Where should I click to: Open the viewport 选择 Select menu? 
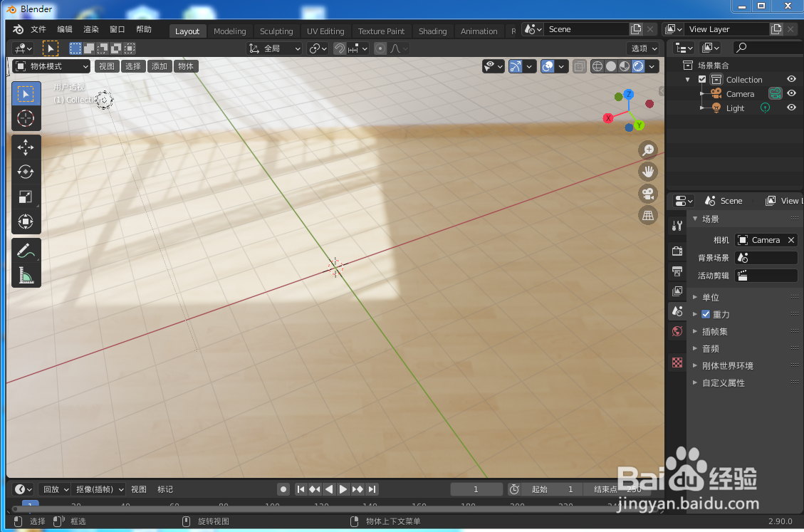(x=133, y=66)
